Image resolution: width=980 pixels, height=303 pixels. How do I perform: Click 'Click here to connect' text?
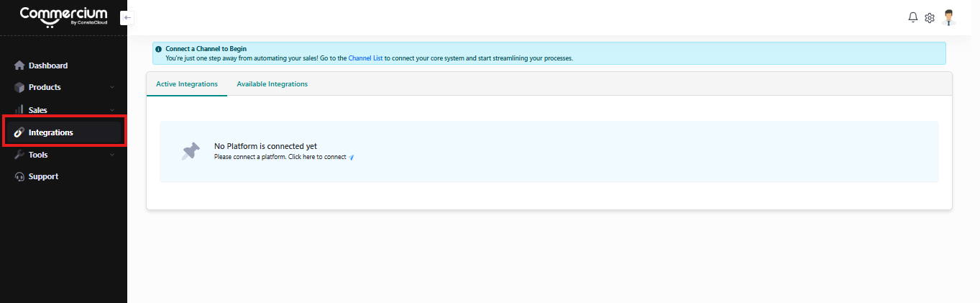pyautogui.click(x=317, y=157)
